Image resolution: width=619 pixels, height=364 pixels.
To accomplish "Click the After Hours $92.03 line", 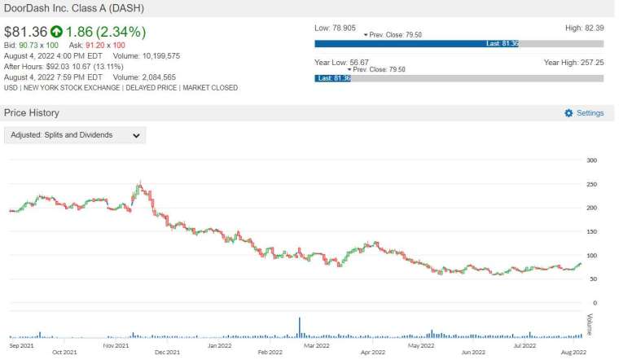I will (x=64, y=67).
